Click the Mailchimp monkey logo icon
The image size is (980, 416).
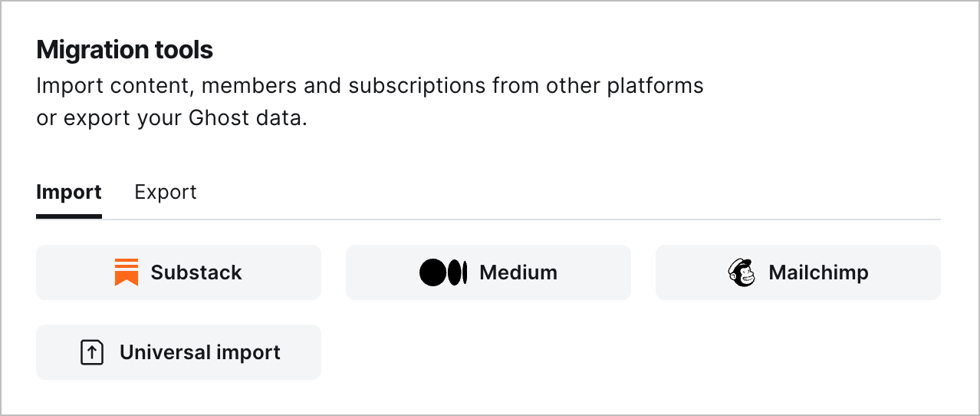click(742, 272)
